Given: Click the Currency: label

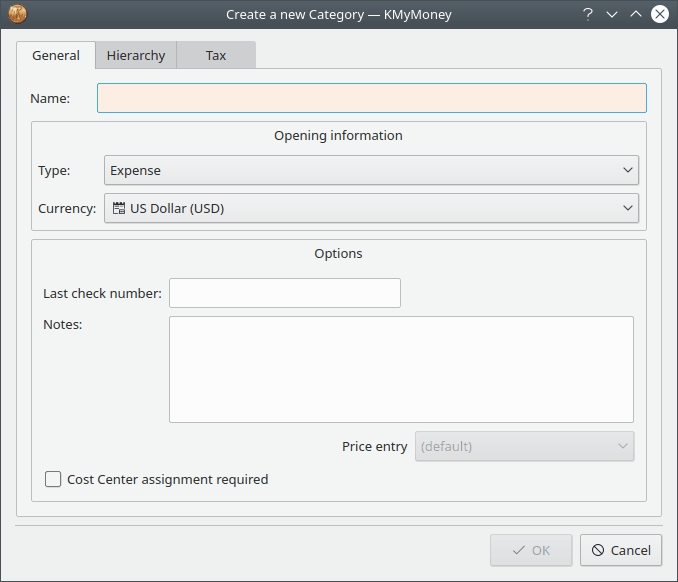Looking at the screenshot, I should click(x=67, y=208).
